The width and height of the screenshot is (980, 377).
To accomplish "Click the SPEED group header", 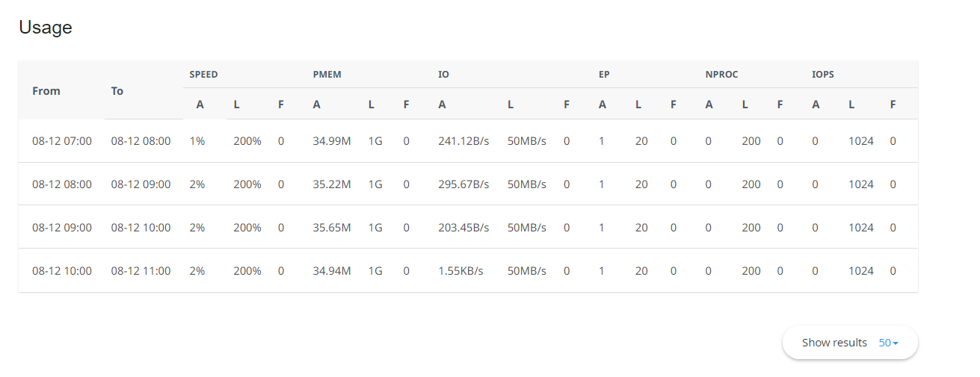I will click(x=203, y=75).
